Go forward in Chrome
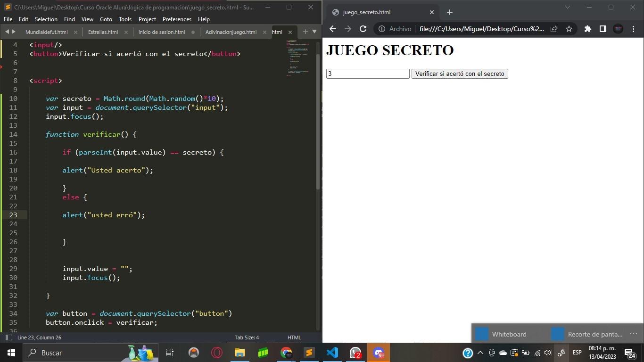The image size is (644, 362). [x=348, y=29]
